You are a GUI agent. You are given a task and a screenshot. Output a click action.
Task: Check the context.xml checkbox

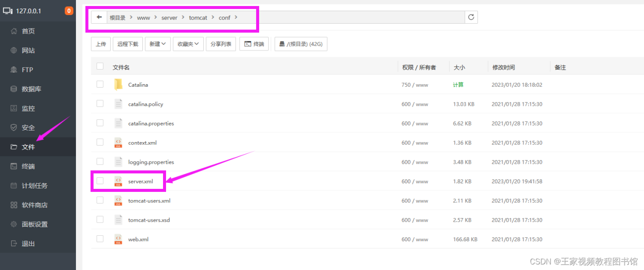click(x=100, y=142)
